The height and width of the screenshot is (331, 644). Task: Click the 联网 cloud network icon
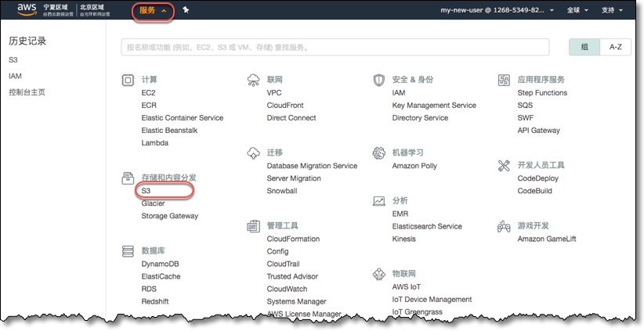coord(253,80)
